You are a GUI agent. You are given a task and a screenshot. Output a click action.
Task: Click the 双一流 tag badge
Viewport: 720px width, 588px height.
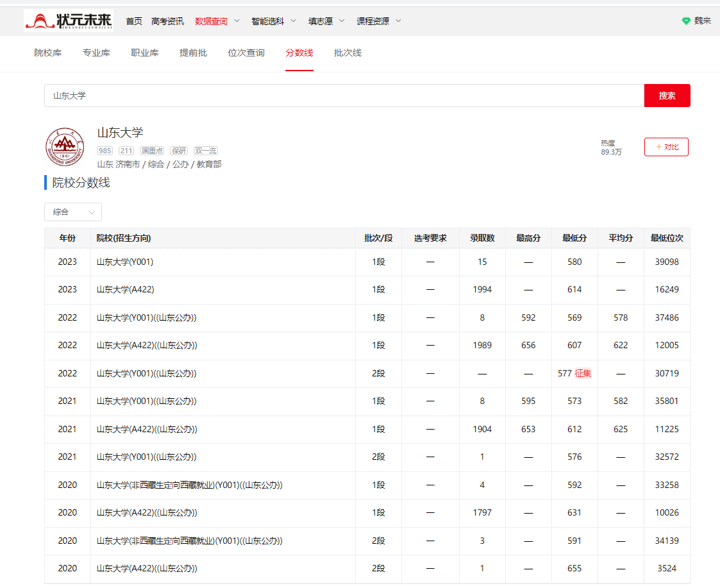pos(206,151)
